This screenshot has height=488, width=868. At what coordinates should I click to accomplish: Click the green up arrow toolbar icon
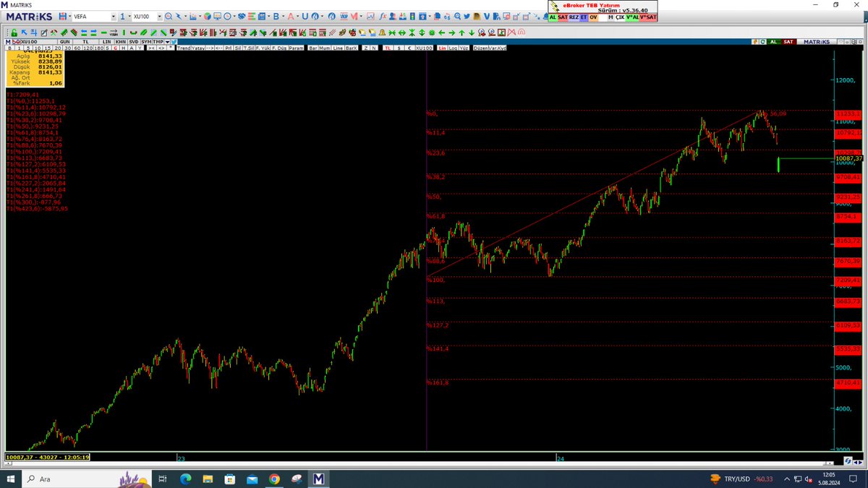coord(461,33)
